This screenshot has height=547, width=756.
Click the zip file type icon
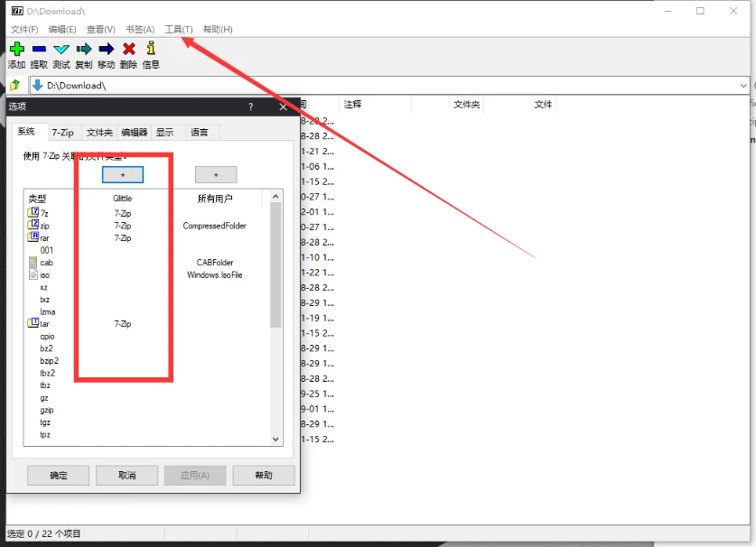33,225
